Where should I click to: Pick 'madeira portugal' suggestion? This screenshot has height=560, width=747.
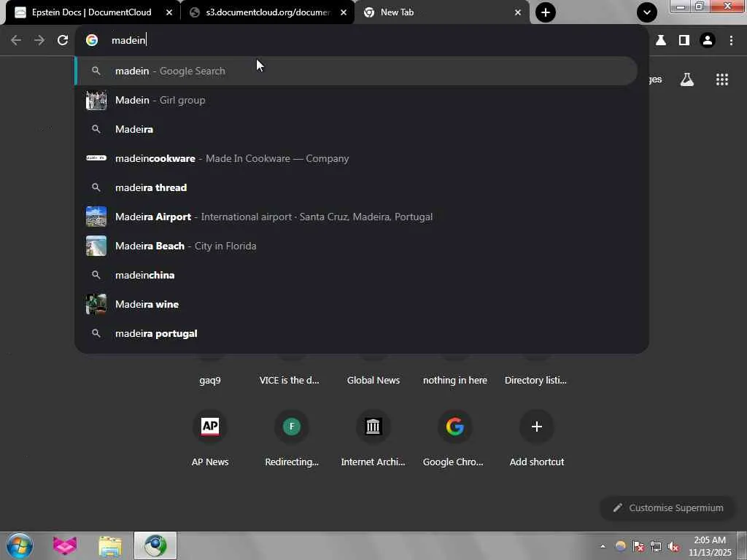tap(356, 333)
